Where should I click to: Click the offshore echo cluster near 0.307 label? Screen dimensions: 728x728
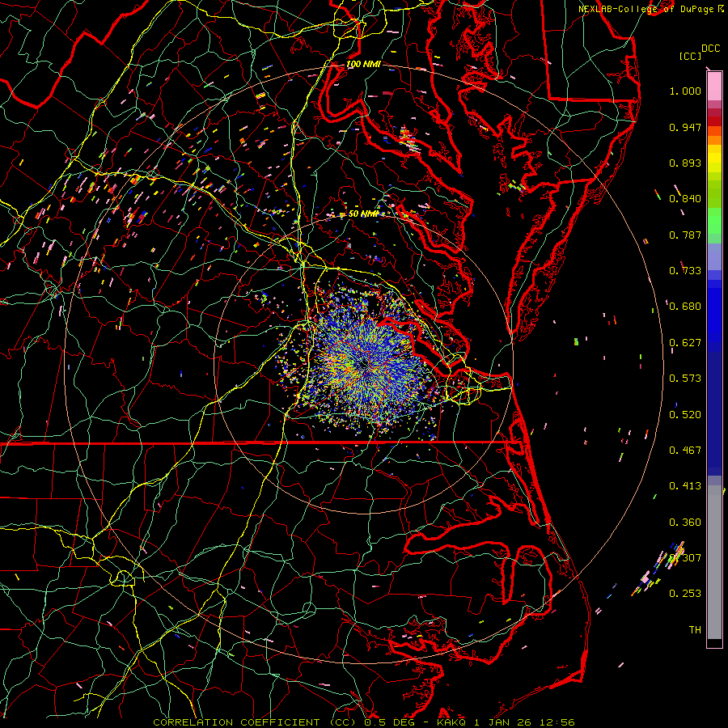tap(658, 569)
